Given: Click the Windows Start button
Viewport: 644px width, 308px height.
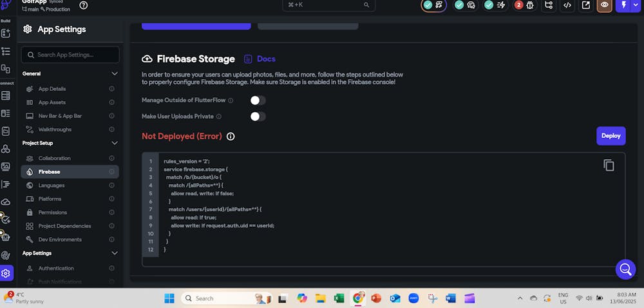Looking at the screenshot, I should (x=169, y=298).
